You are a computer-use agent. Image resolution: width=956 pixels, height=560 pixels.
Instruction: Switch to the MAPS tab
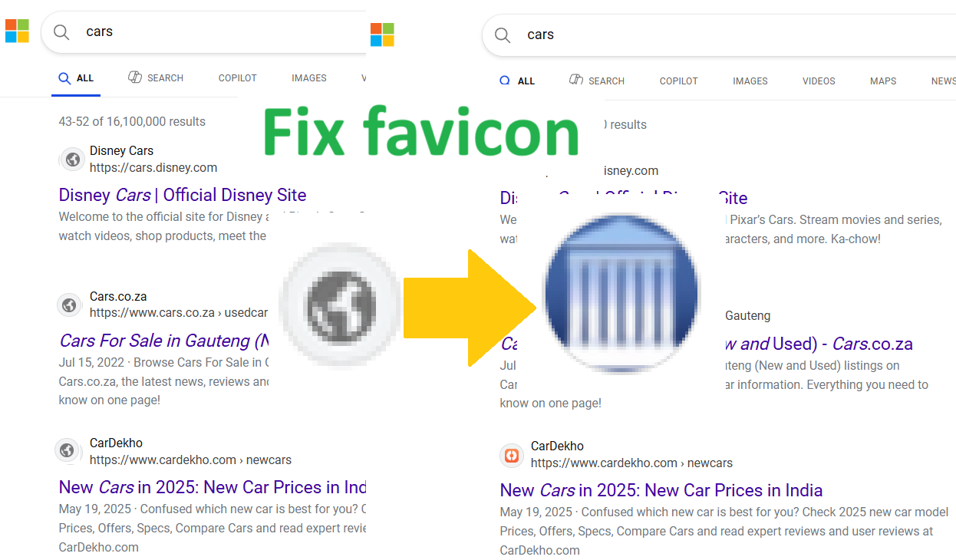pyautogui.click(x=882, y=81)
